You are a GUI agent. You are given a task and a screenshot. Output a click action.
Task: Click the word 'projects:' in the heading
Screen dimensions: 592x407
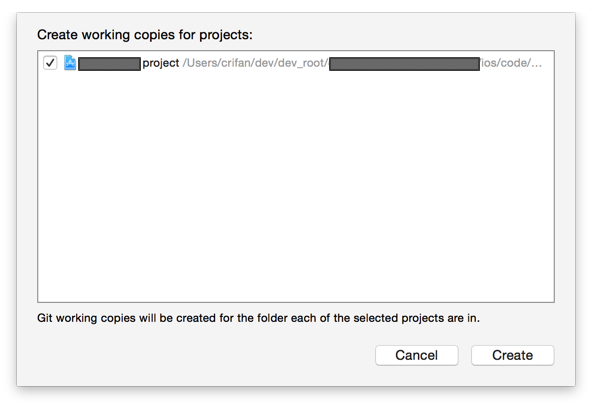pyautogui.click(x=226, y=35)
